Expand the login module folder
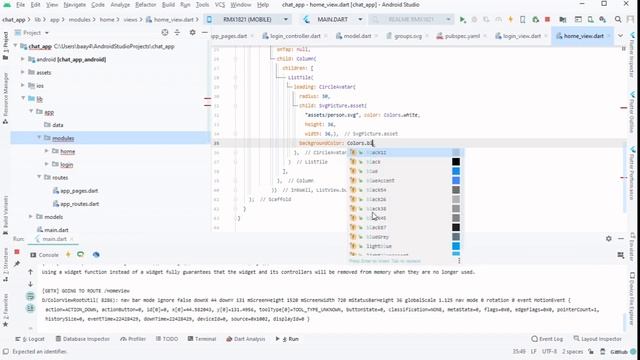Screen dimensions: 640x360 click(x=47, y=164)
